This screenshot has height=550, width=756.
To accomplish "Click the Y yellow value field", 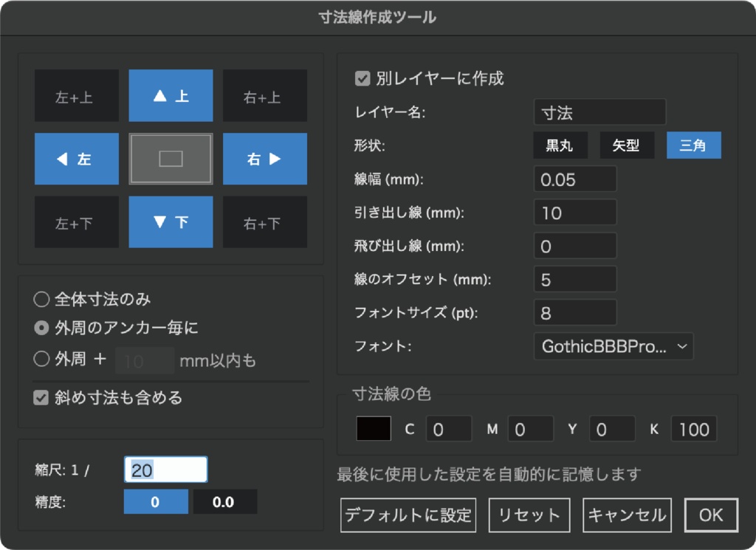I will (612, 428).
